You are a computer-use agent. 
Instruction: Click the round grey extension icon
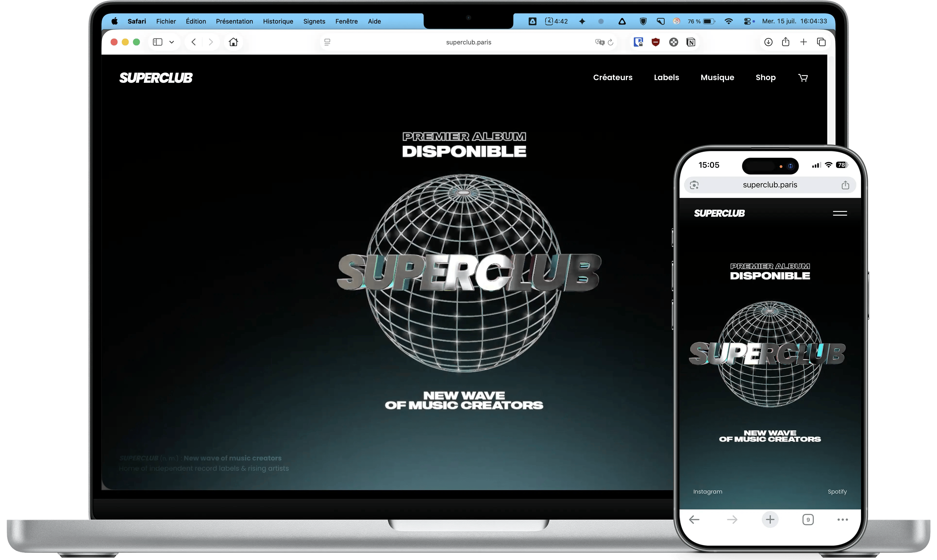[673, 42]
